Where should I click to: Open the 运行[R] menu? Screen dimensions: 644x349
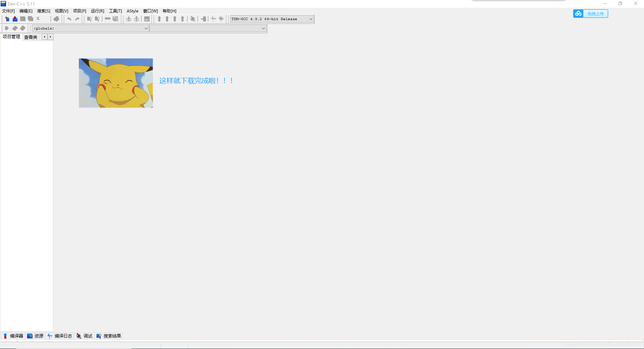pos(98,11)
